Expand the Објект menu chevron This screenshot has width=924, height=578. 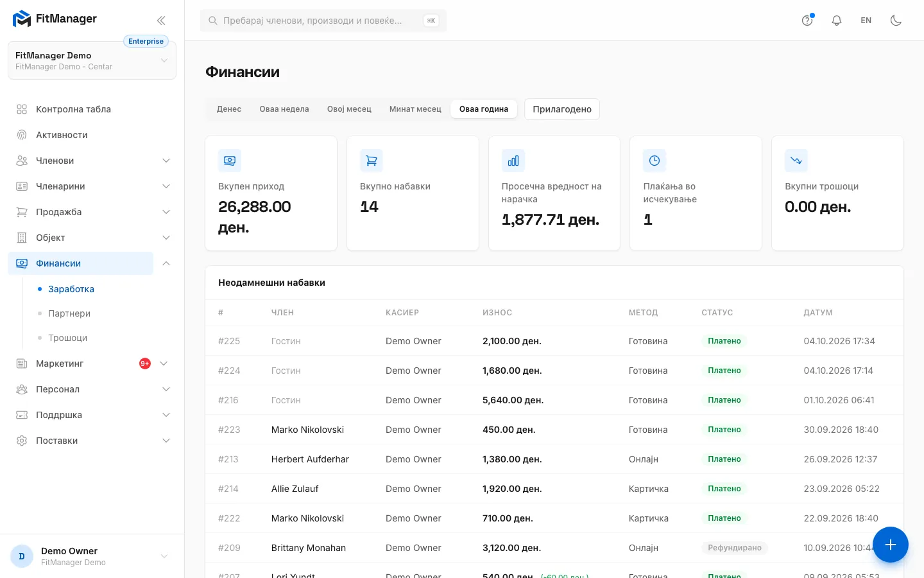[166, 238]
